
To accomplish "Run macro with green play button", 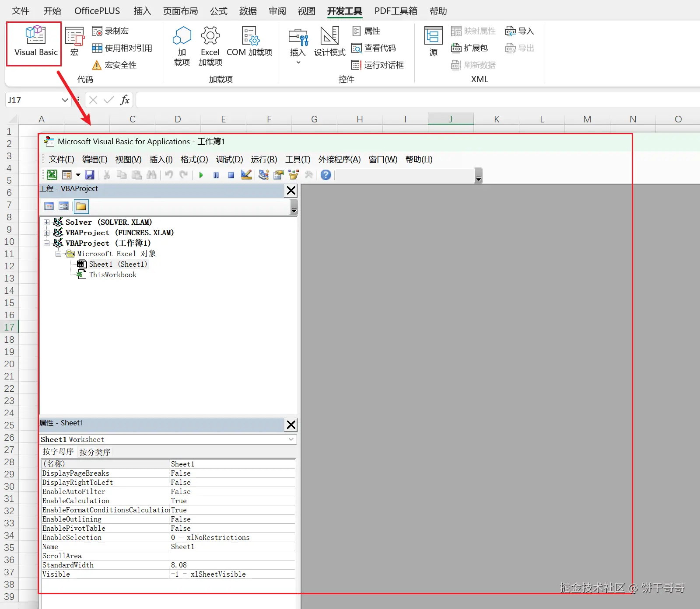I will (201, 175).
